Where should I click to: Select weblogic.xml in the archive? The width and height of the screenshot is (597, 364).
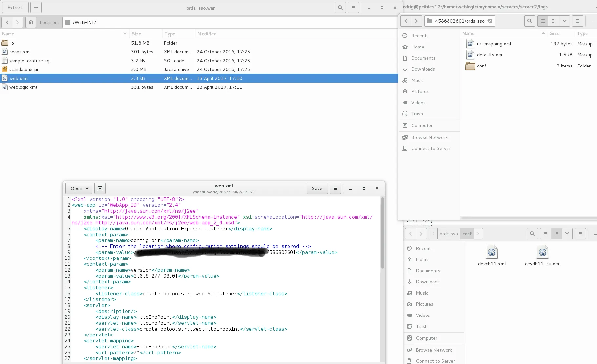(199, 87)
